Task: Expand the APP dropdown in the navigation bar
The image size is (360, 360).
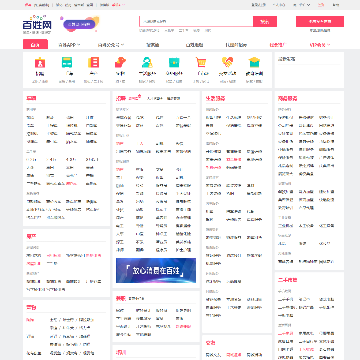Action: pos(69,45)
